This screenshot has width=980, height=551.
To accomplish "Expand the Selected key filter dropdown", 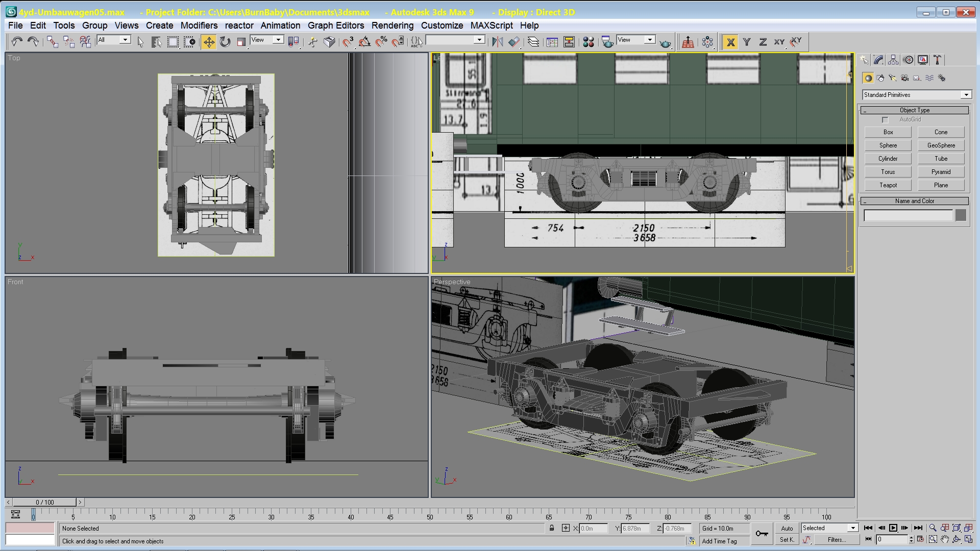I will pyautogui.click(x=852, y=528).
